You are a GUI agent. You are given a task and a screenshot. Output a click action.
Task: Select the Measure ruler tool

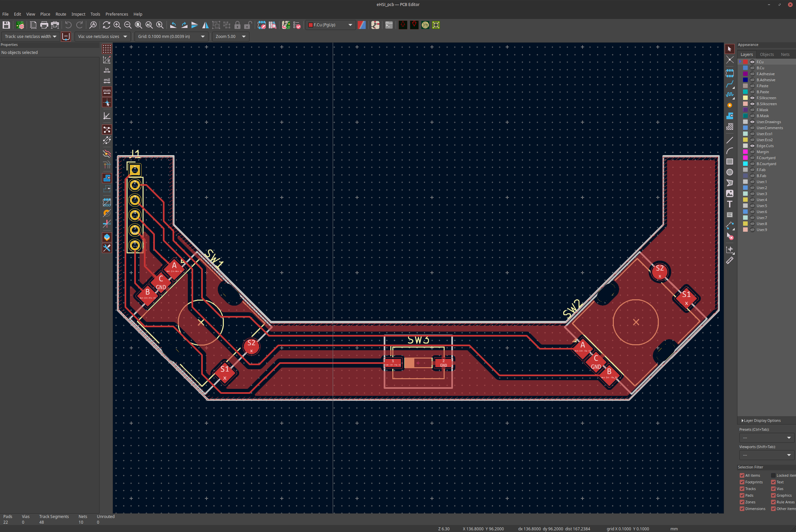[x=729, y=261]
